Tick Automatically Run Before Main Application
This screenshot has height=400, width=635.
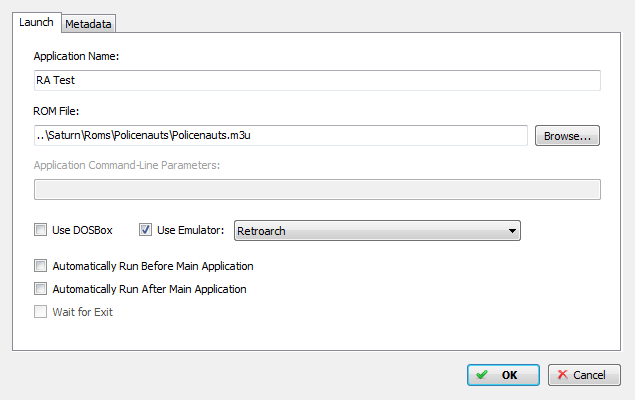coord(40,266)
